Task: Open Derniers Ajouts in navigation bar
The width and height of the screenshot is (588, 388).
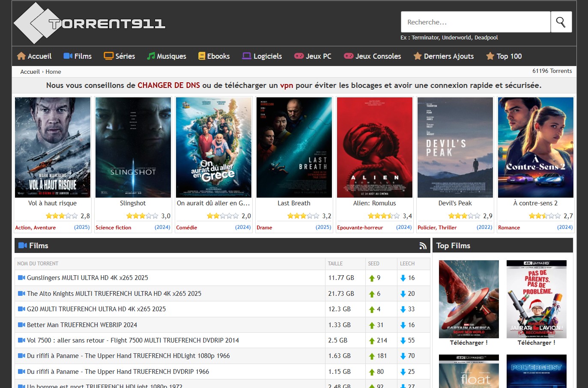Action: point(448,56)
